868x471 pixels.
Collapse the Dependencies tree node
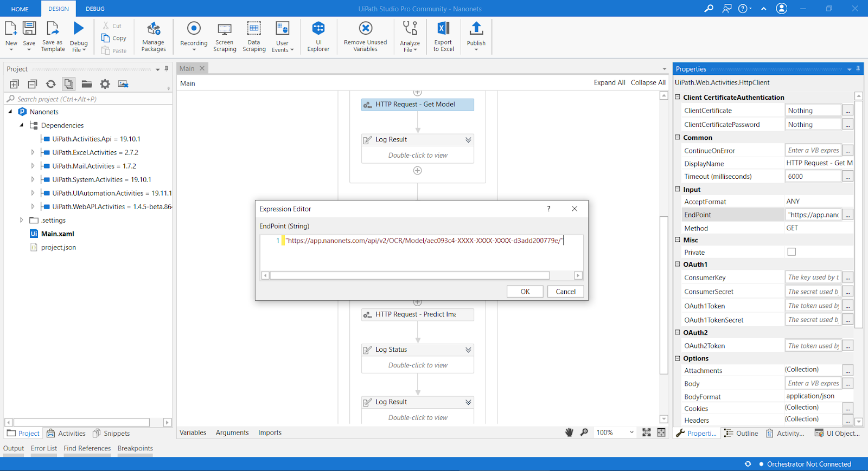[x=22, y=125]
